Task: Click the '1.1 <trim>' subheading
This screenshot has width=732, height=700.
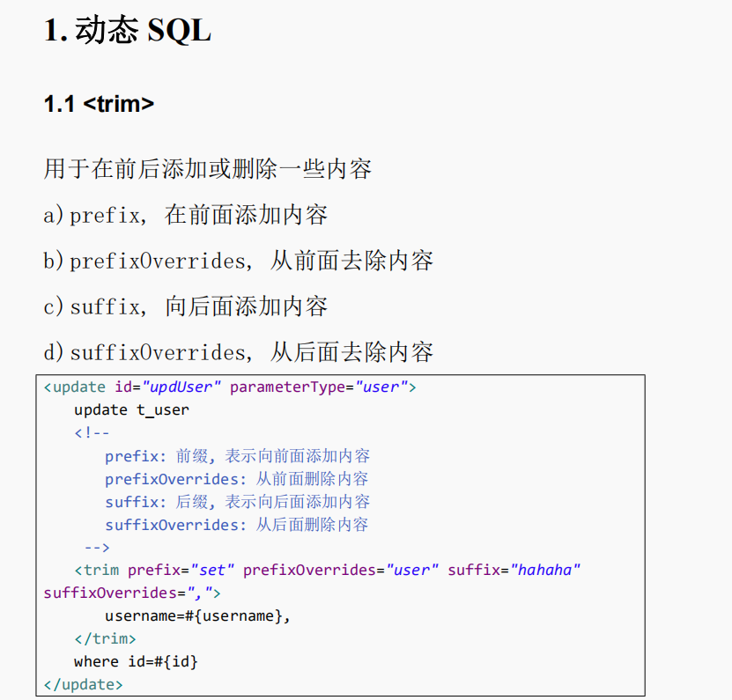Action: click(99, 104)
